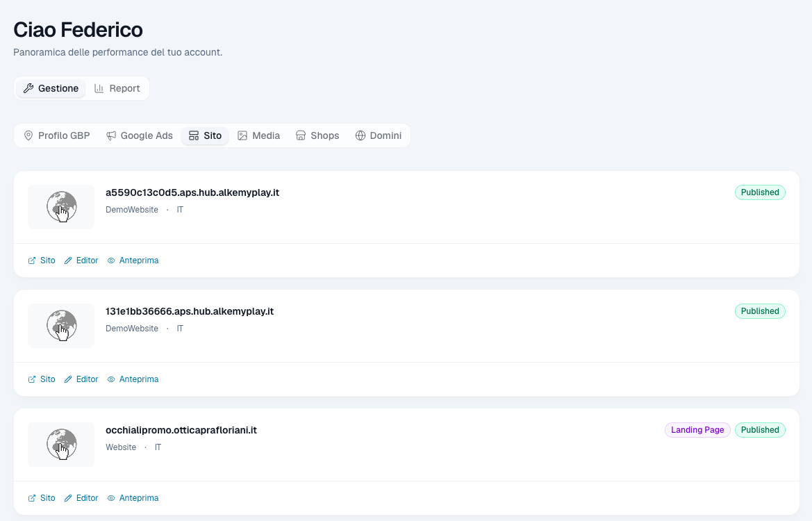Image resolution: width=812 pixels, height=521 pixels.
Task: Open Editor for 131e1bb36666 site
Action: coord(81,379)
